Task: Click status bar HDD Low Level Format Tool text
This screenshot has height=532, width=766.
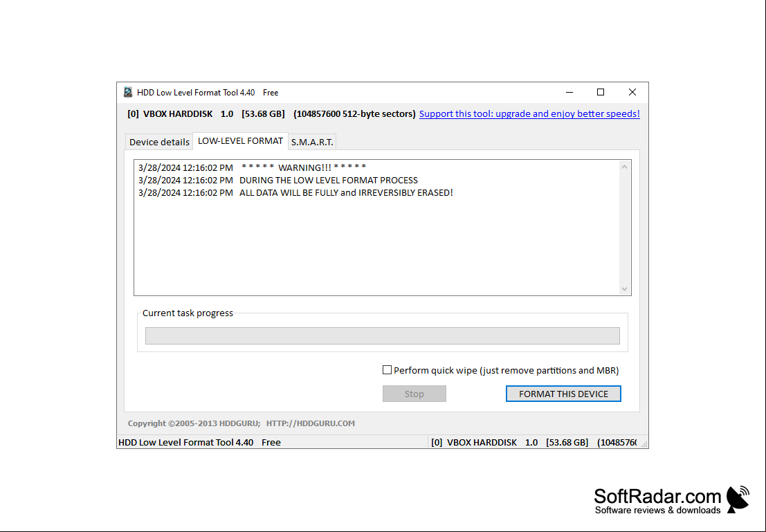Action: click(199, 442)
